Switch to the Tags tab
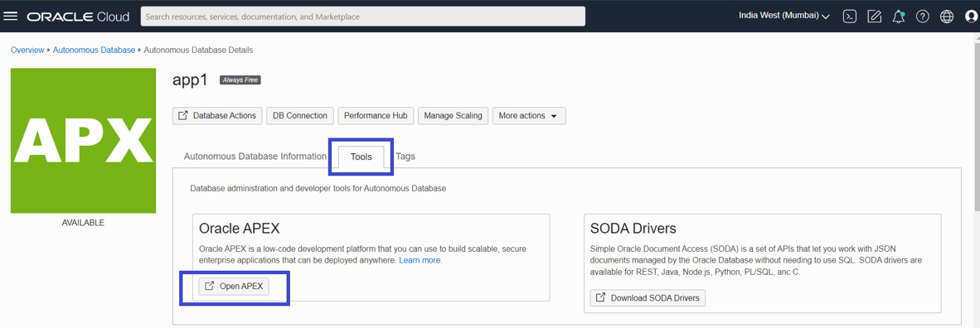This screenshot has height=328, width=980. click(405, 157)
